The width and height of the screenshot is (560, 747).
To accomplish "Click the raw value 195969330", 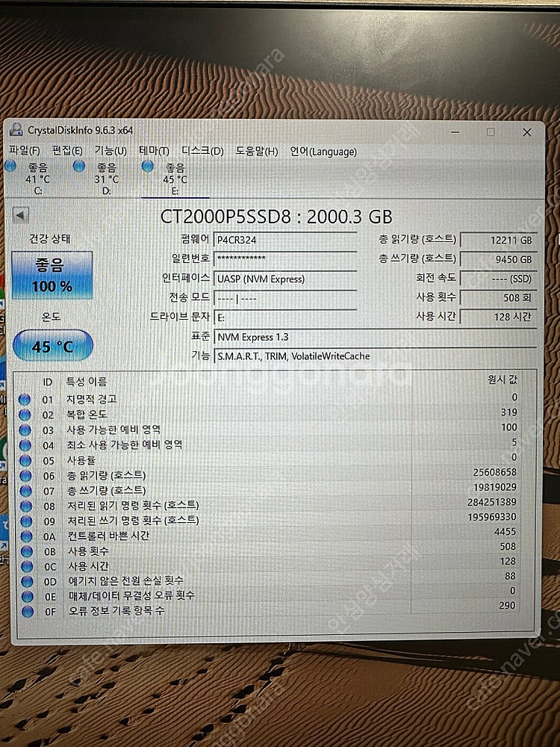I will point(492,516).
